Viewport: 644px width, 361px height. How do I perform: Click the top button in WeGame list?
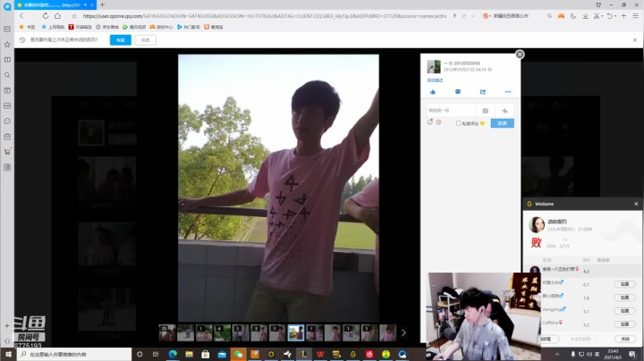click(x=624, y=284)
